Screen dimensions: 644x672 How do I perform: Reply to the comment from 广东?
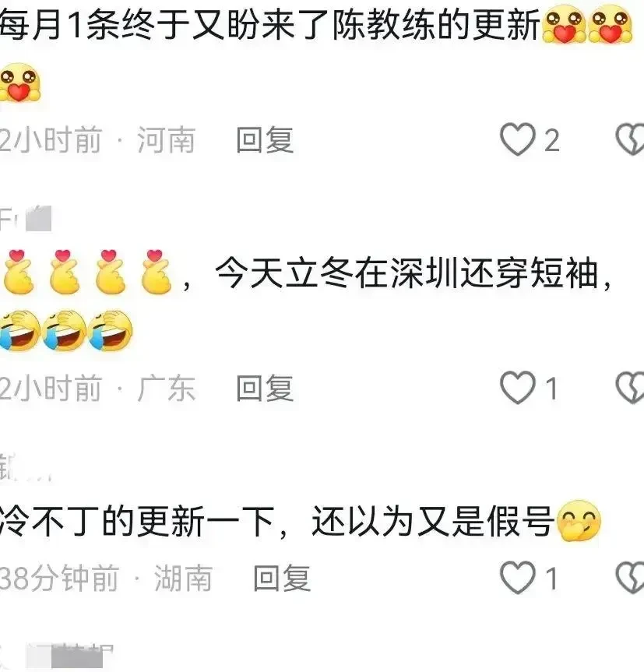(x=265, y=389)
